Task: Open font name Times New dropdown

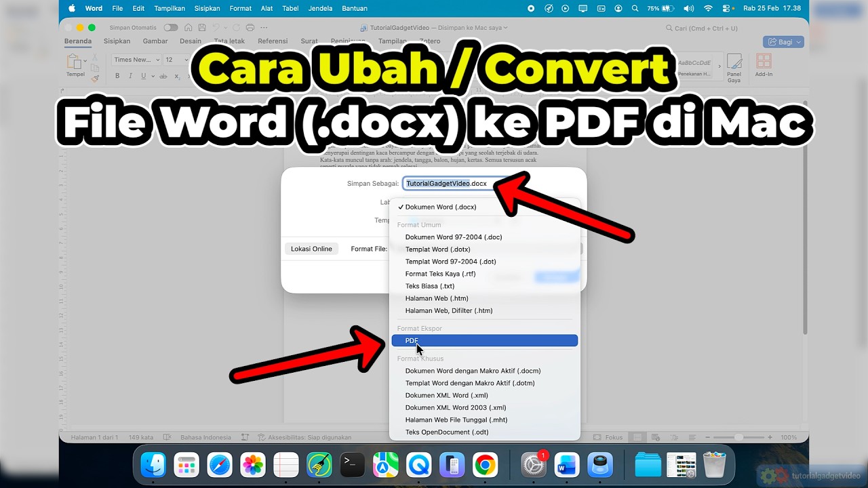Action: click(136, 60)
